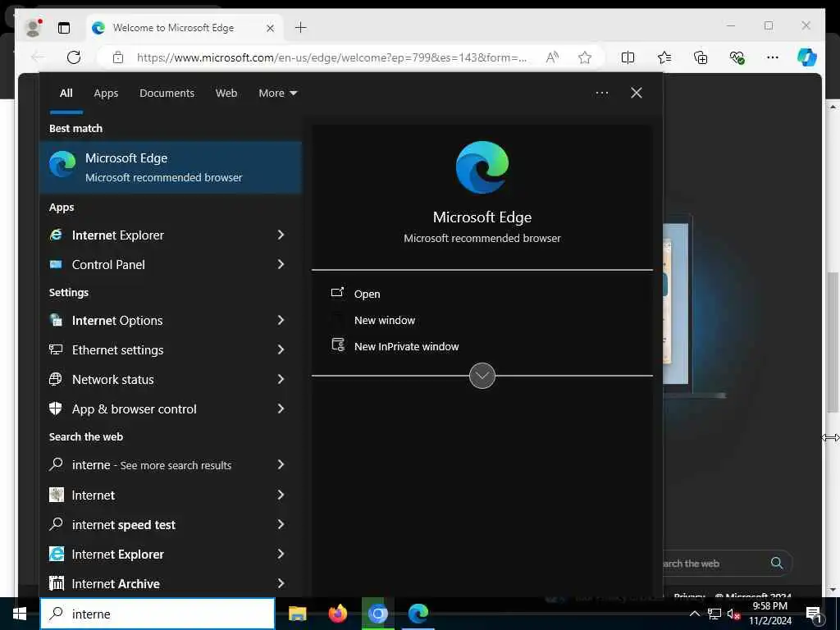840x630 pixels.
Task: Click the taskbar search box
Action: (157, 614)
